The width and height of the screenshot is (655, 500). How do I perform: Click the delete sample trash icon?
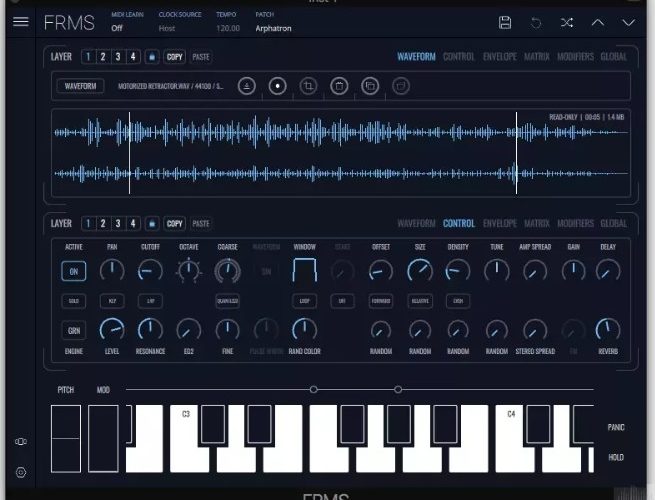click(x=339, y=86)
